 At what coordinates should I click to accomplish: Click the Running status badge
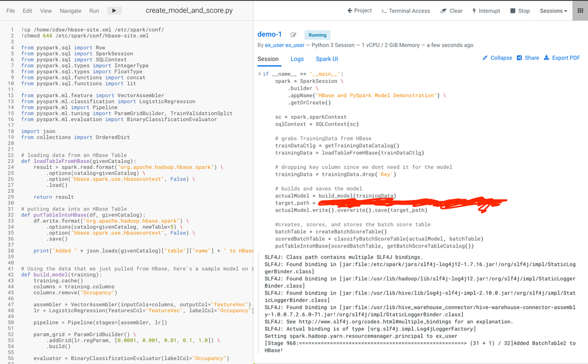coord(317,35)
